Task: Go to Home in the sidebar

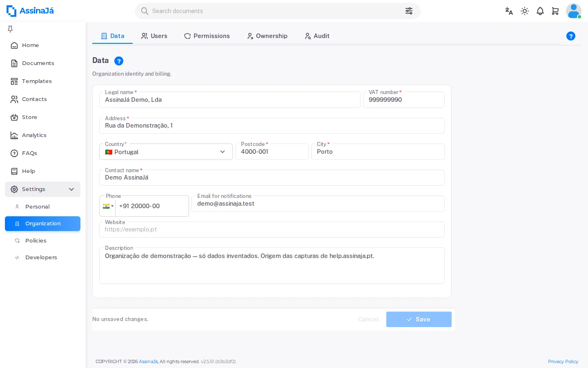Action: (42, 45)
